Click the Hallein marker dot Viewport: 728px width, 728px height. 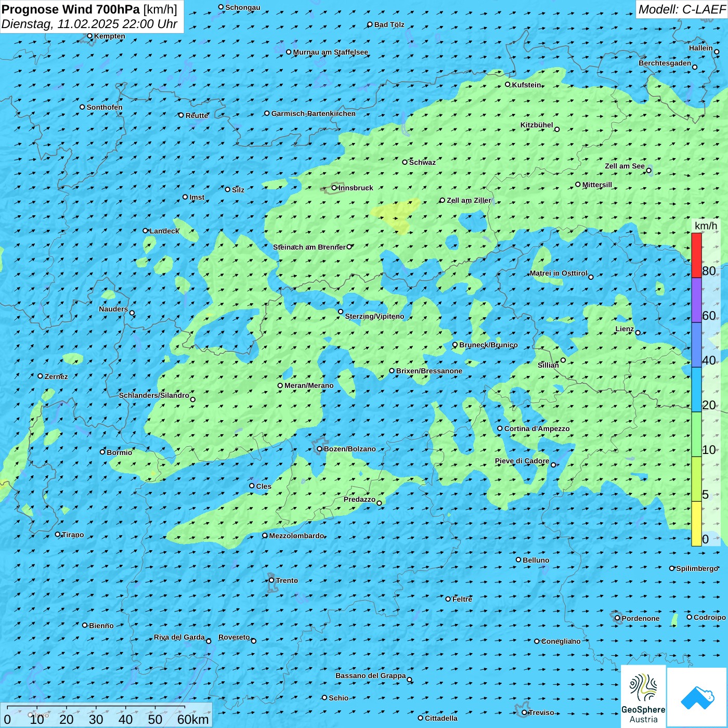(x=717, y=52)
